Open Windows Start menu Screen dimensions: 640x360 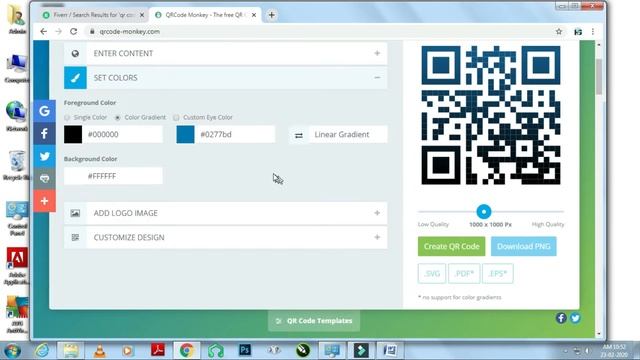coord(12,351)
